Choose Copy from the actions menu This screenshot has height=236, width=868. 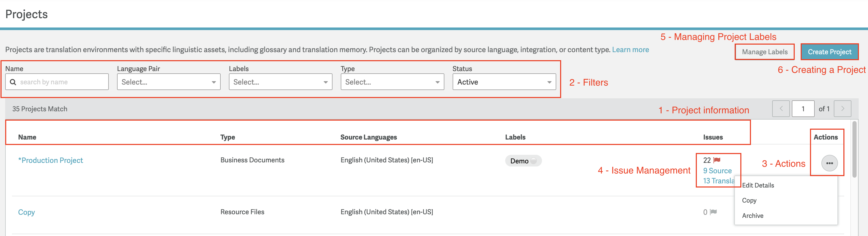[x=749, y=200]
